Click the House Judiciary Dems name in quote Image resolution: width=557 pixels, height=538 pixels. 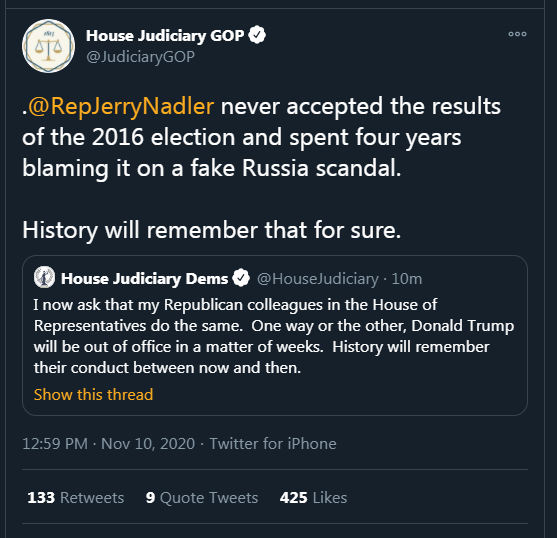click(144, 279)
